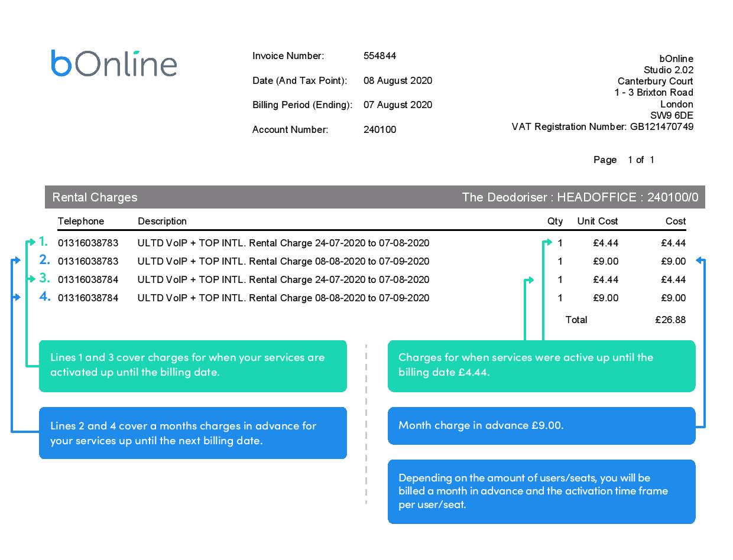Click unit cost £9.00 on line 2
This screenshot has height=560, width=733.
[x=606, y=262]
